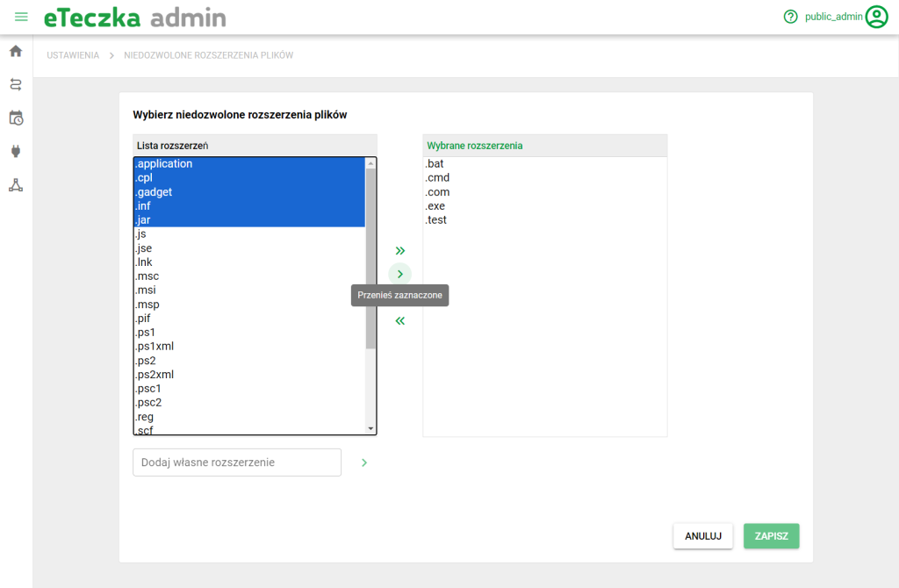Open the transfer arrows sidebar icon

point(16,85)
